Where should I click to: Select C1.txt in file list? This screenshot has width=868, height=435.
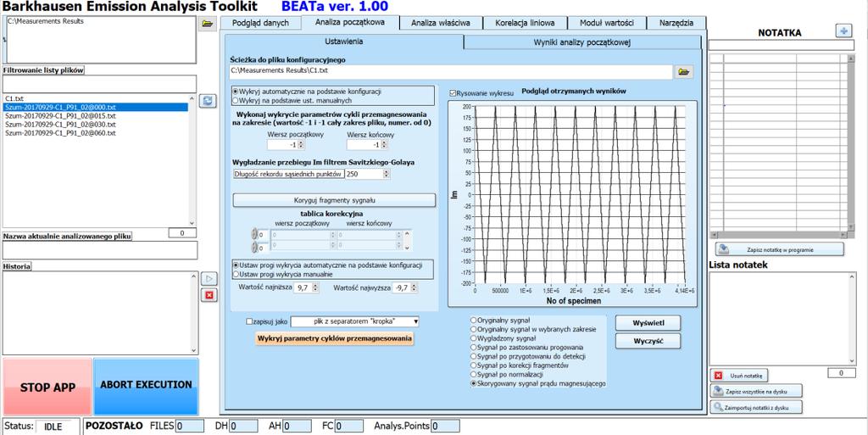click(x=95, y=98)
